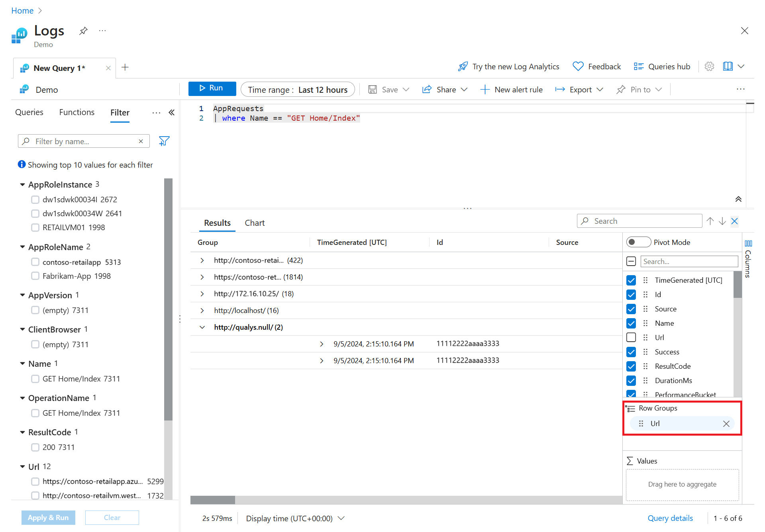Remove Url from Row Groups

tap(726, 424)
